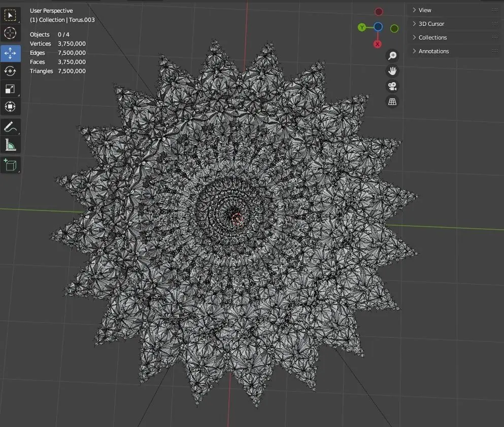The image size is (504, 427).
Task: Activate the 3D Cursor tool
Action: 10,33
